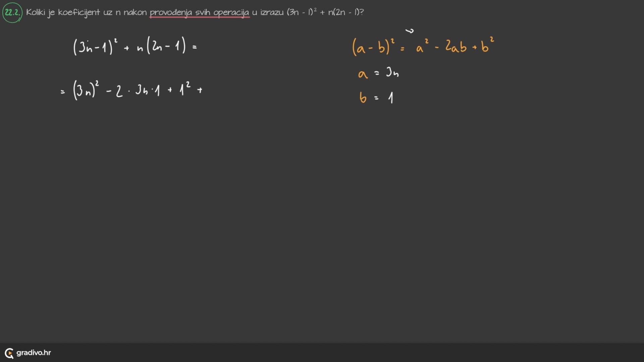Click the red-underlined phrase 'provođenja svih operacija'
Screen dimensions: 644x362
tap(199, 13)
